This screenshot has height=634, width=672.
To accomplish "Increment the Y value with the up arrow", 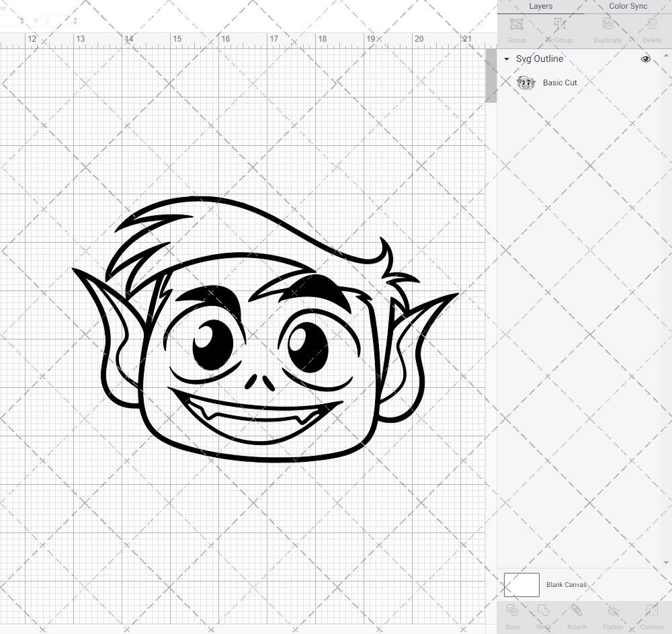I will (x=75, y=17).
